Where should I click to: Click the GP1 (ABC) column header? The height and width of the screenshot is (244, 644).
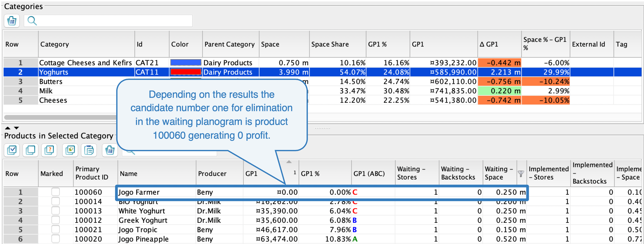click(x=373, y=173)
